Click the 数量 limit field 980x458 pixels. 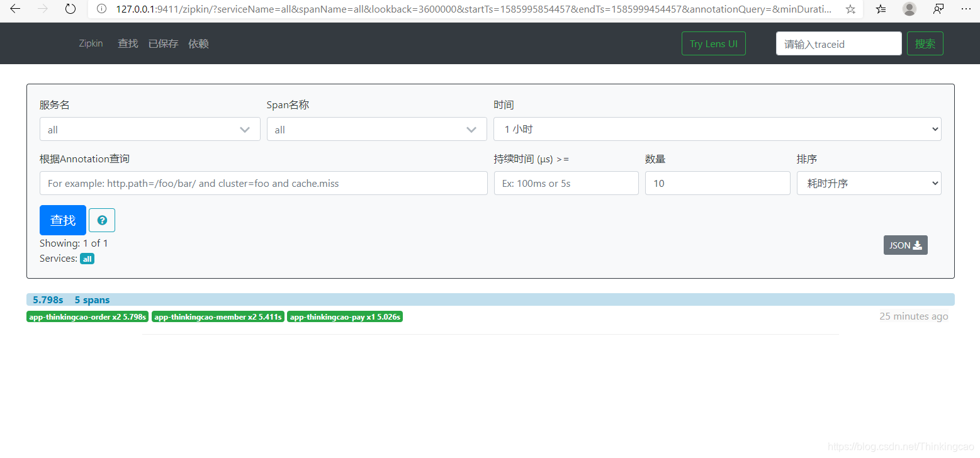pyautogui.click(x=718, y=183)
